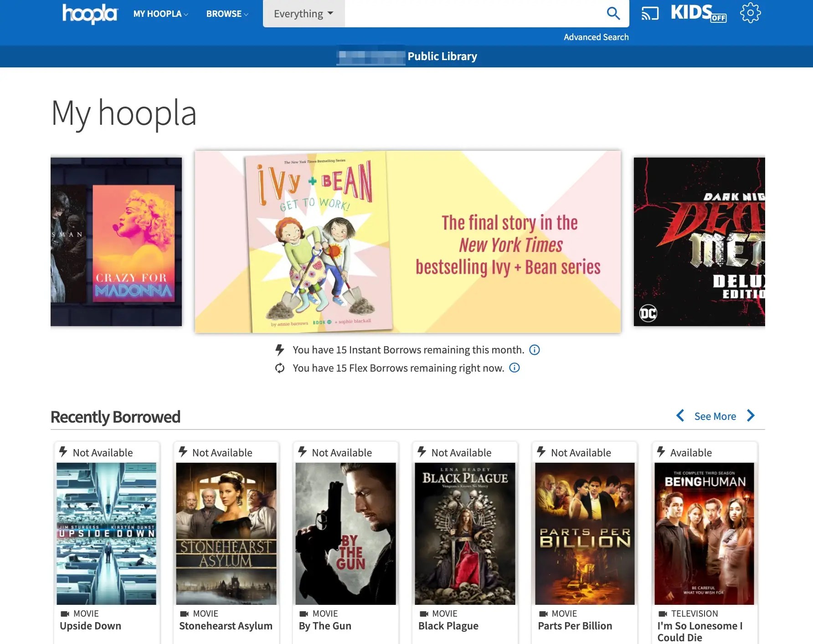Expand the Everything search filter dropdown
813x644 pixels.
tap(304, 14)
